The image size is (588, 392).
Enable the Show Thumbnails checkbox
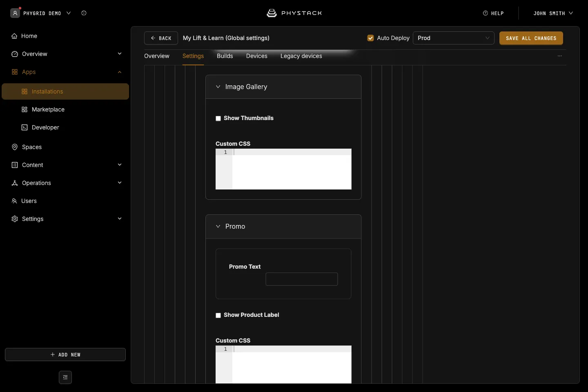pos(218,118)
